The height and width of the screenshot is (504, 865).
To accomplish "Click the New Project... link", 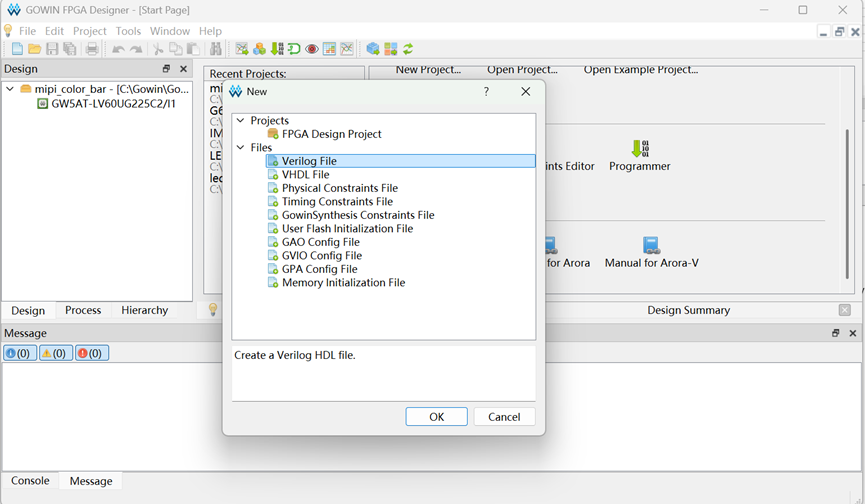I will [428, 70].
